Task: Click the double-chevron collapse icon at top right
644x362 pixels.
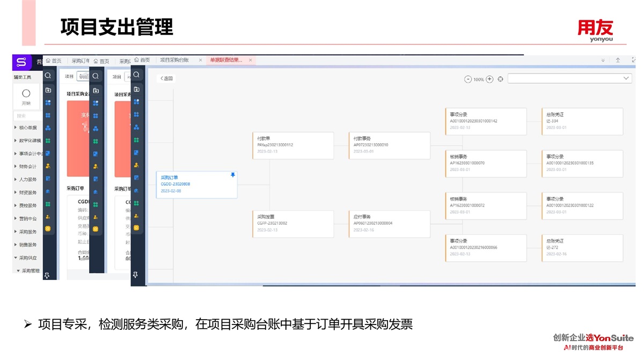Action: pyautogui.click(x=603, y=61)
